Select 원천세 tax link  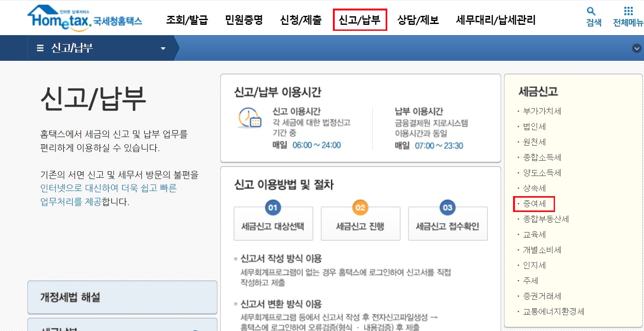coord(534,142)
